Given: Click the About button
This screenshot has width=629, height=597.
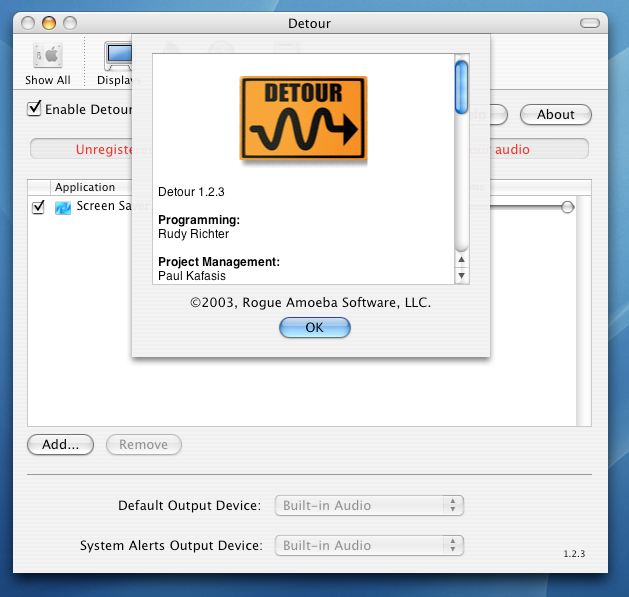Looking at the screenshot, I should tap(556, 115).
